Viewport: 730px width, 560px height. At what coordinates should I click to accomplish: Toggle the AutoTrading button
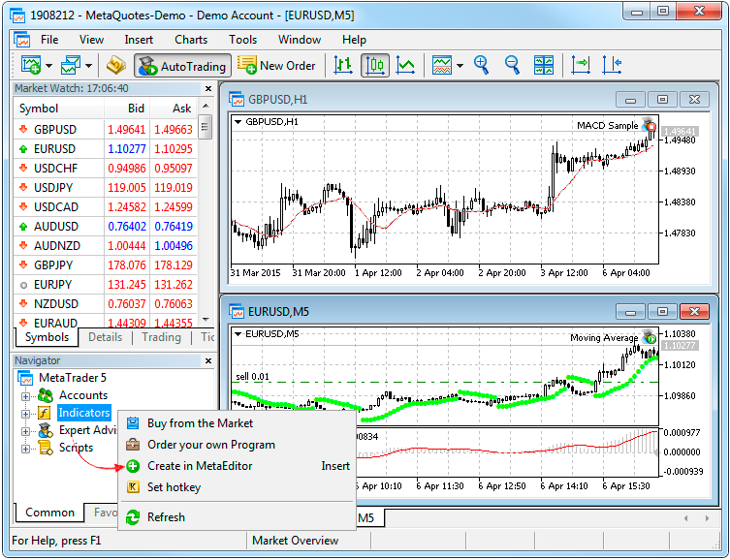pos(182,66)
